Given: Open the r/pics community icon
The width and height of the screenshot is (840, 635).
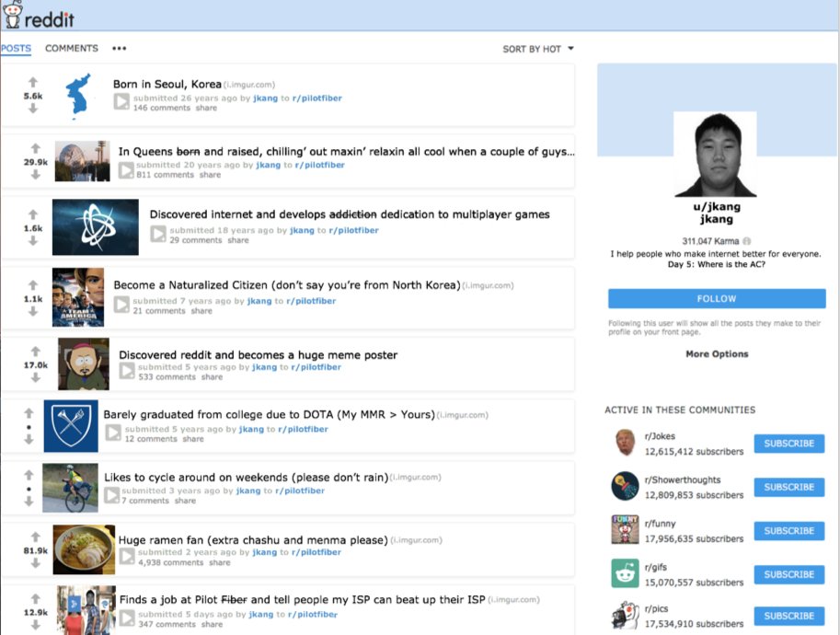Looking at the screenshot, I should pyautogui.click(x=625, y=615).
